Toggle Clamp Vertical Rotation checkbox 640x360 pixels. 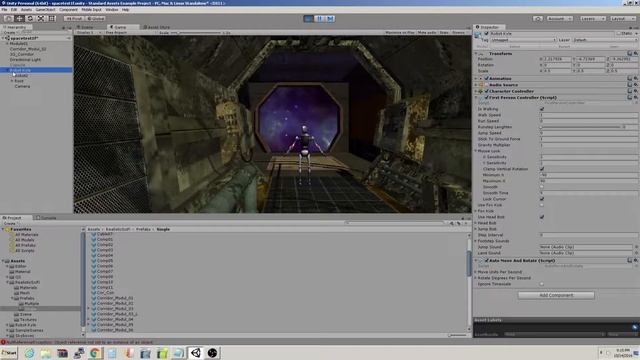point(542,169)
